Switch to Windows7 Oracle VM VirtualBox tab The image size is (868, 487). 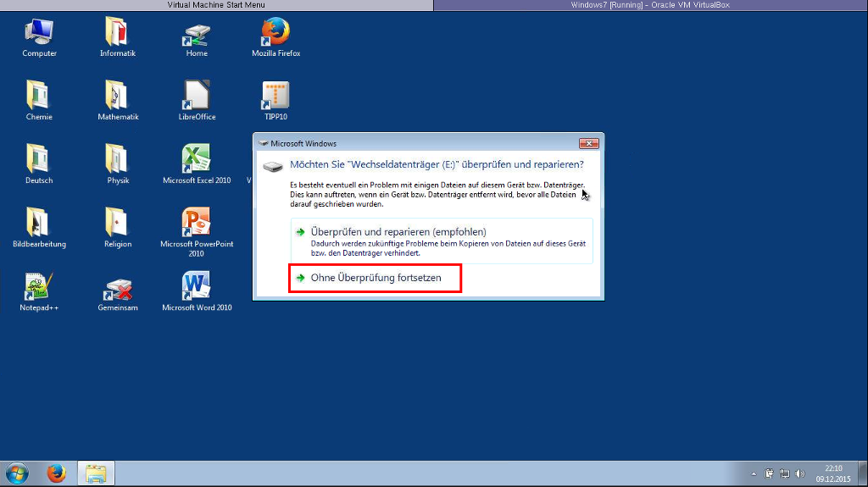[650, 5]
